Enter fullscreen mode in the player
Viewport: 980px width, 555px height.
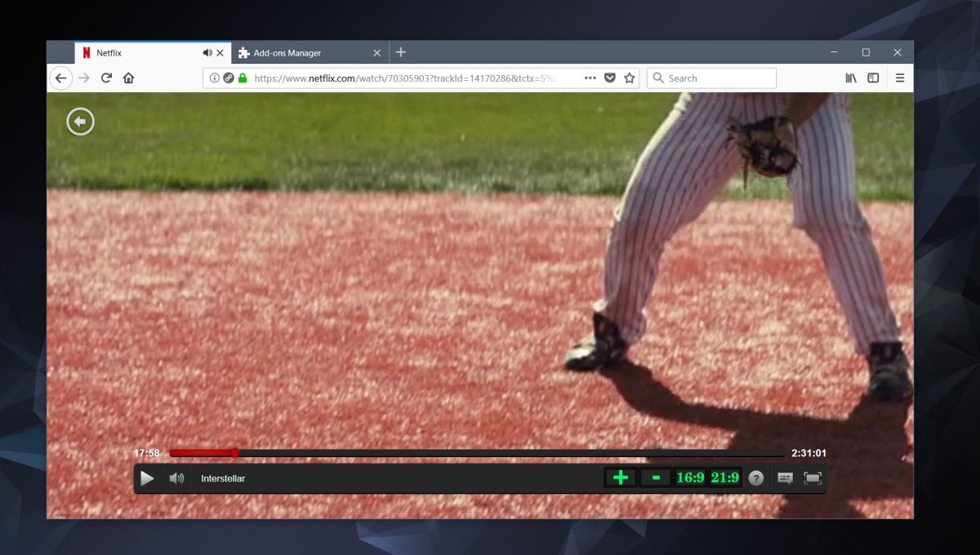(x=813, y=478)
